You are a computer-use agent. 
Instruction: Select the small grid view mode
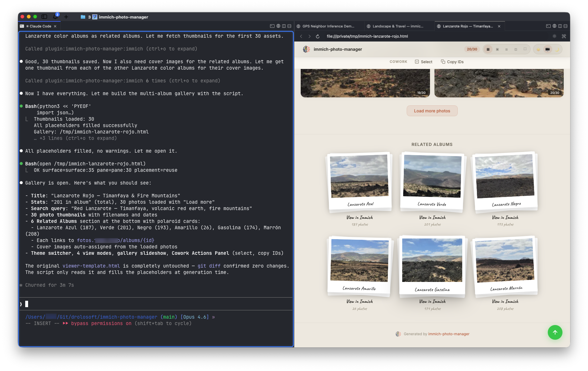click(497, 49)
